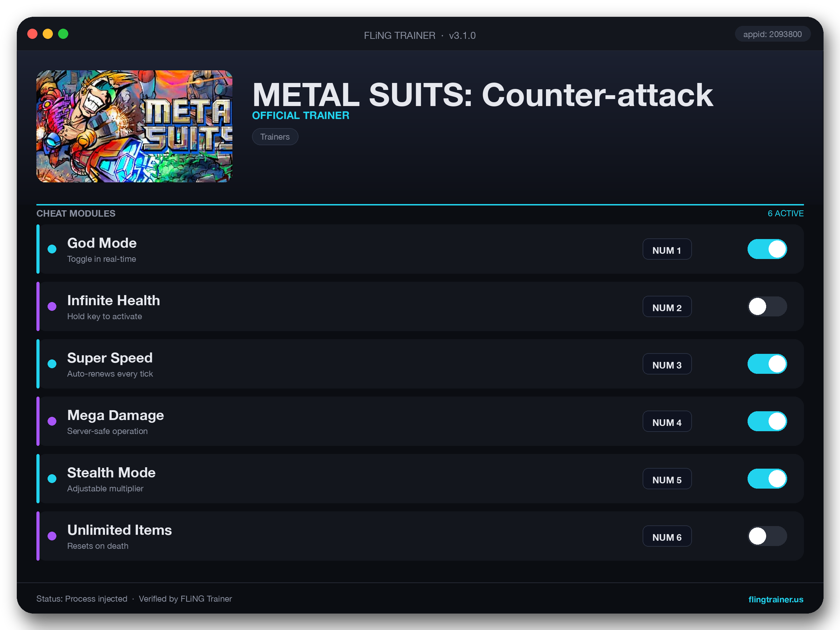Click 'Auto-renews every tick' description
This screenshot has width=840, height=630.
point(110,374)
